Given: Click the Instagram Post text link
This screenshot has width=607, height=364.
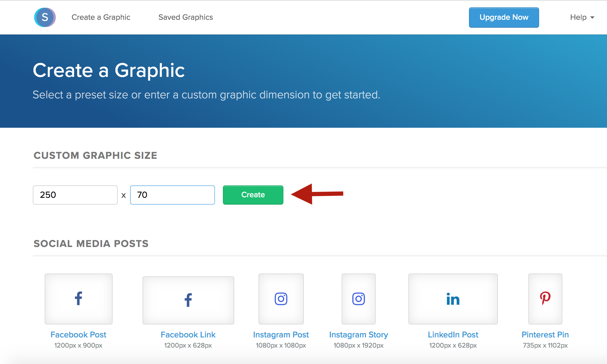Looking at the screenshot, I should (281, 335).
